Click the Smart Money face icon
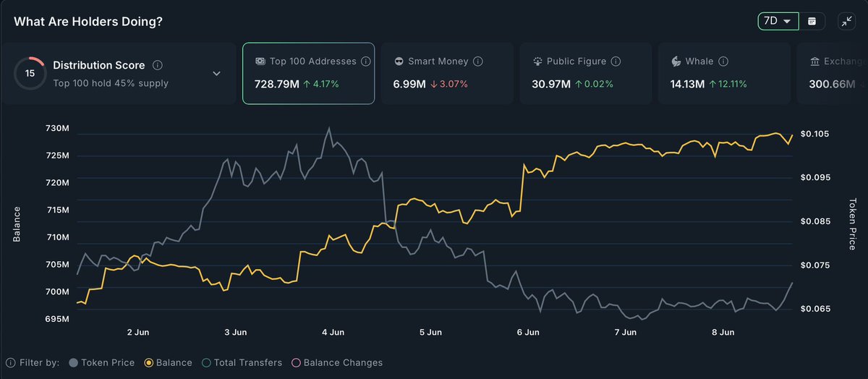The width and height of the screenshot is (868, 379). (x=399, y=62)
